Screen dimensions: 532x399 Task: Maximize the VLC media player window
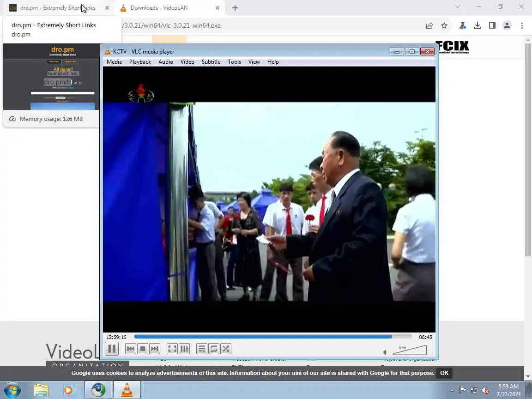(412, 52)
